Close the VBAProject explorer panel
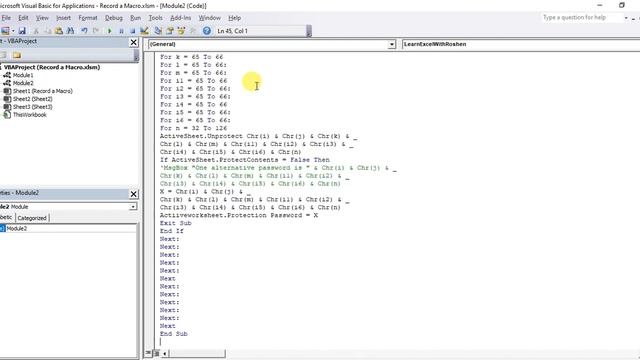 133,42
